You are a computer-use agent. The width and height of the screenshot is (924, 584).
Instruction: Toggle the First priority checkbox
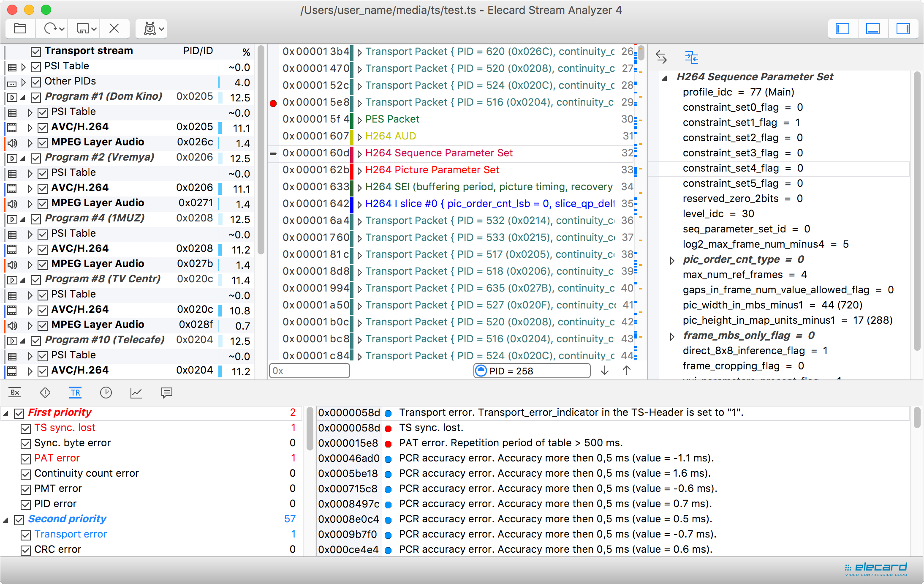(x=19, y=413)
